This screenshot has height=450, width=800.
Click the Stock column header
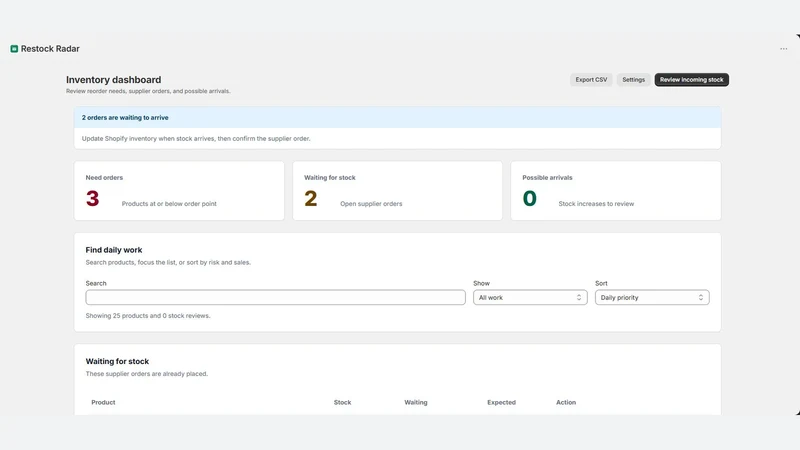342,403
